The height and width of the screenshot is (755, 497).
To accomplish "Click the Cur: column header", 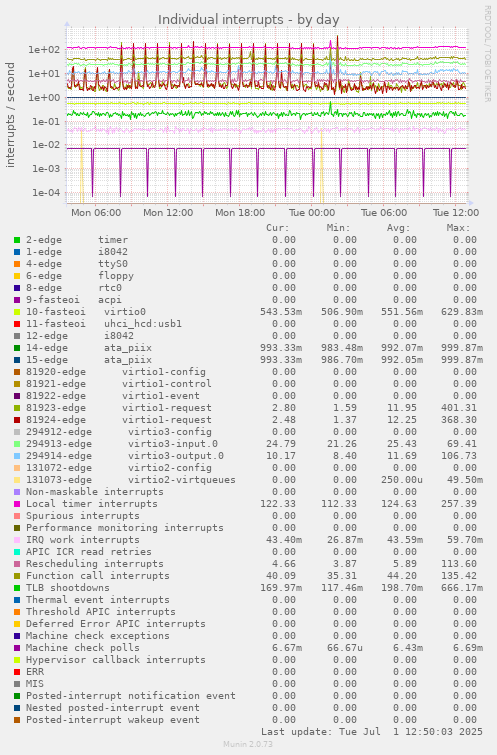I will tap(278, 228).
